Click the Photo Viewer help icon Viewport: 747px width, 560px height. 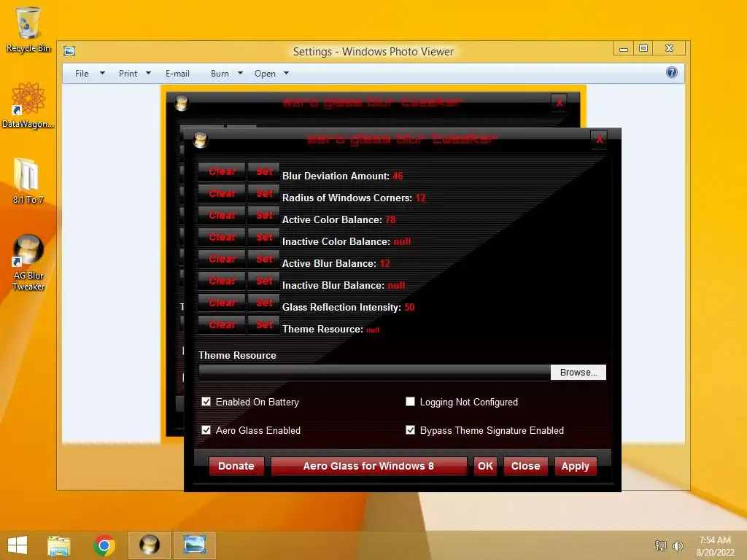(x=672, y=72)
